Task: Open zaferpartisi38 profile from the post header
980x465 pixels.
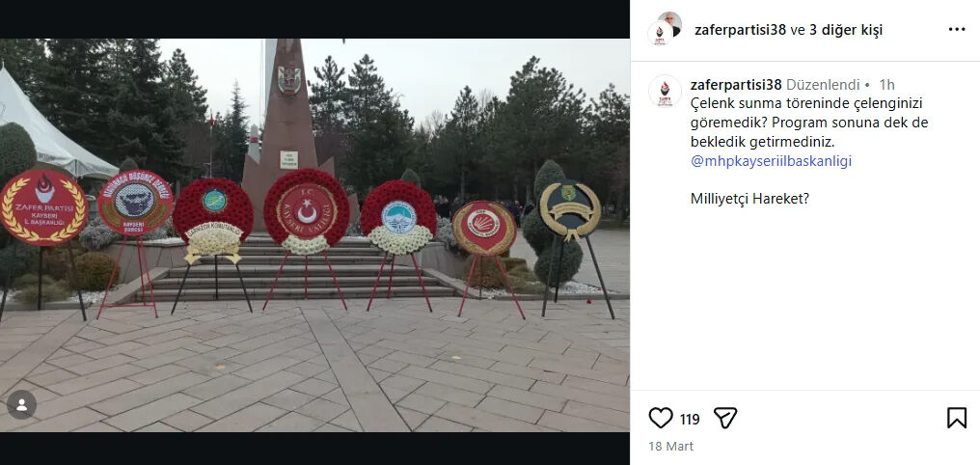Action: pos(740,29)
